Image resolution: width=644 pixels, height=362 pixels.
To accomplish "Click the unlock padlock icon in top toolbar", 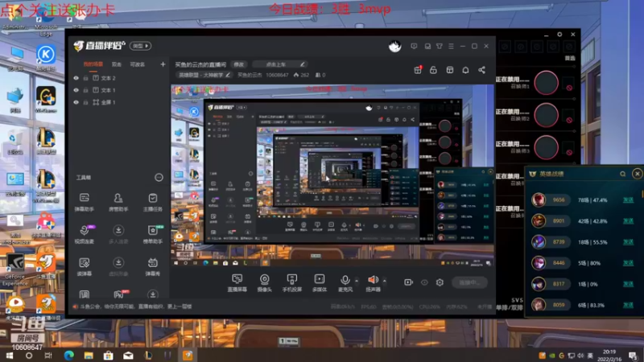I will click(x=433, y=70).
